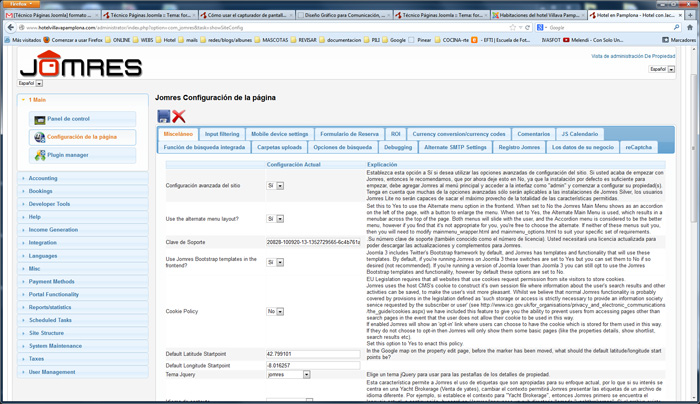Click the Plugin manager puzzle icon
Viewport: 700px width, 404px height.
(40, 155)
